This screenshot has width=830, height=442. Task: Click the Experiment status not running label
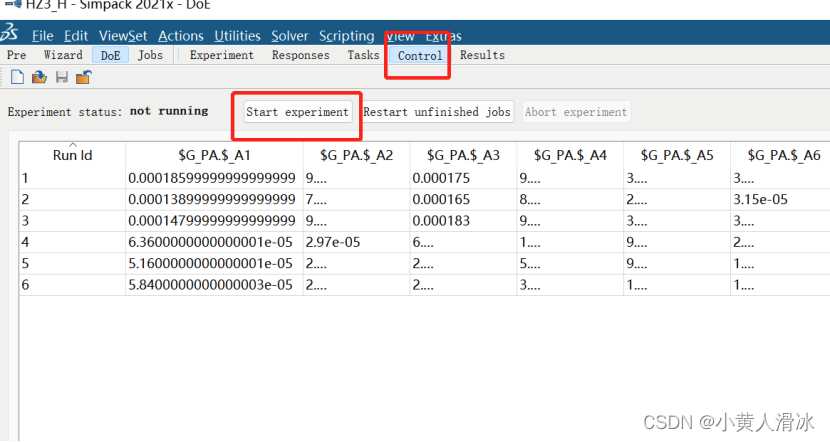108,112
